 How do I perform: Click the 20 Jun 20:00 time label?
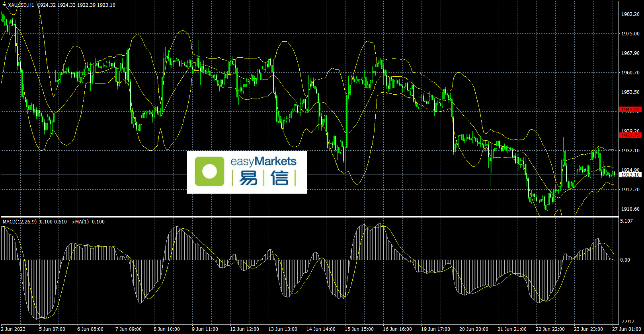(474, 329)
